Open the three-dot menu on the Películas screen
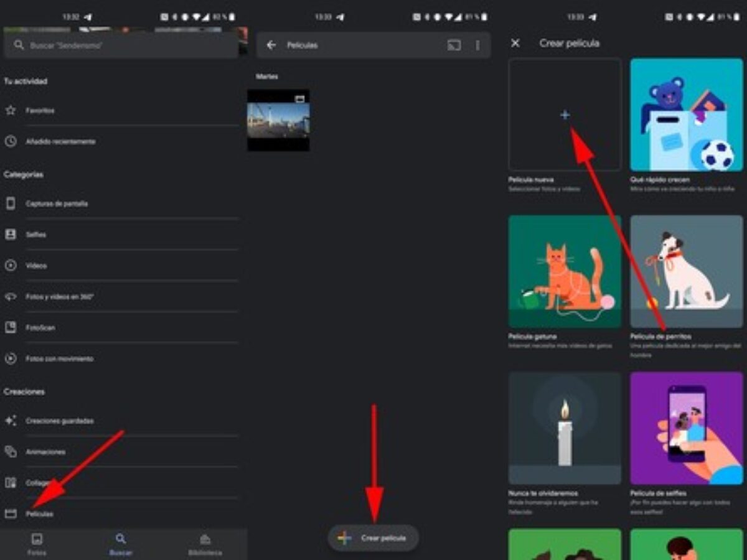The height and width of the screenshot is (560, 747). click(x=477, y=45)
